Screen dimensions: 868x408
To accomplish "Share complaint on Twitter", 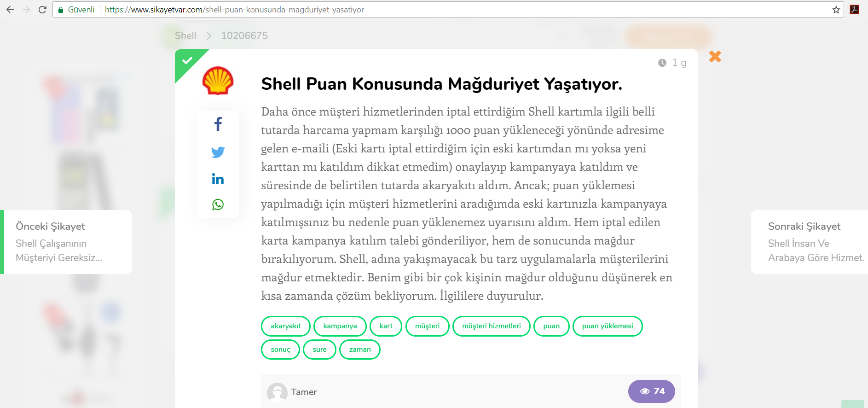I will 218,152.
